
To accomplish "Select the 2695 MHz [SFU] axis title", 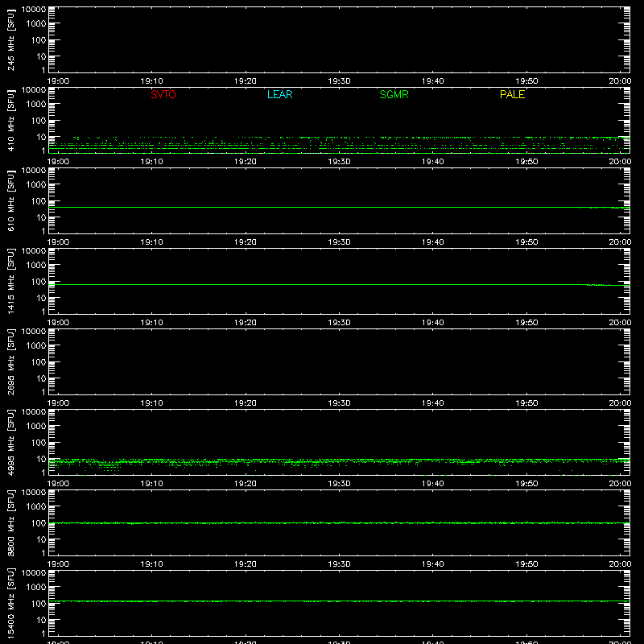I will [x=10, y=361].
